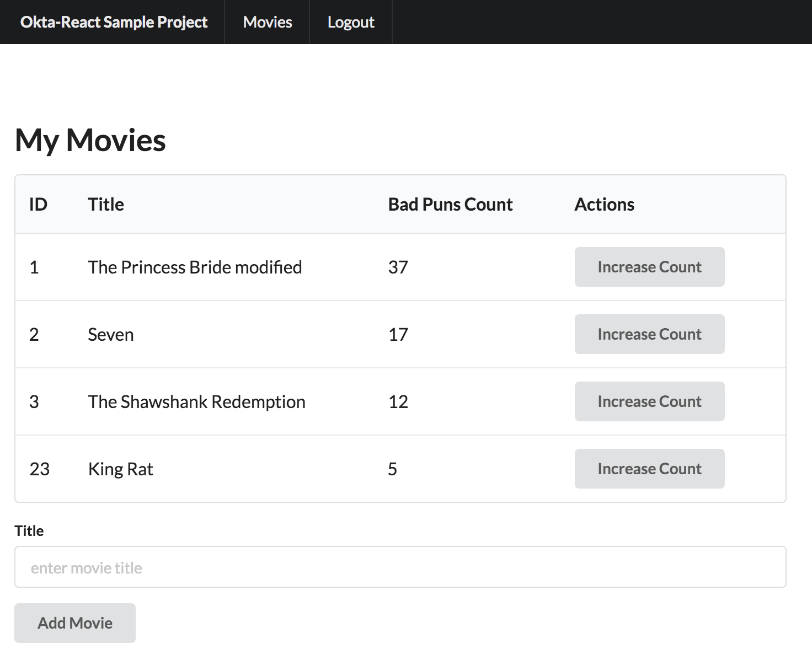The width and height of the screenshot is (812, 665).
Task: Click the Seven movie title
Action: pos(111,335)
